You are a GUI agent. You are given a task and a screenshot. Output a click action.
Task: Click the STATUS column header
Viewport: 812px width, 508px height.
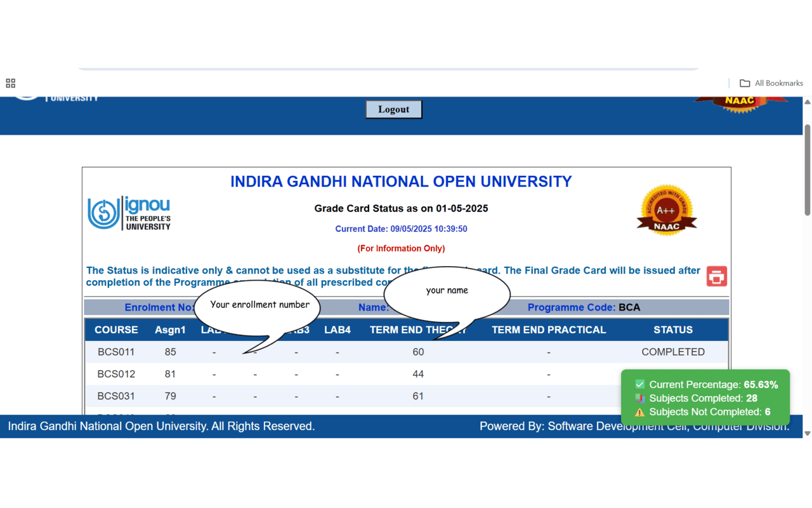coord(673,330)
